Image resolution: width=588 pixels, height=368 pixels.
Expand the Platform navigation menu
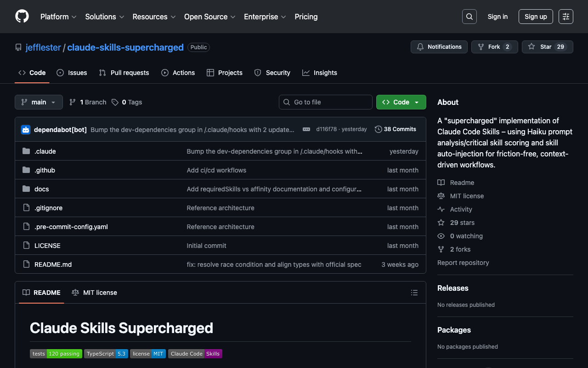[x=58, y=17]
